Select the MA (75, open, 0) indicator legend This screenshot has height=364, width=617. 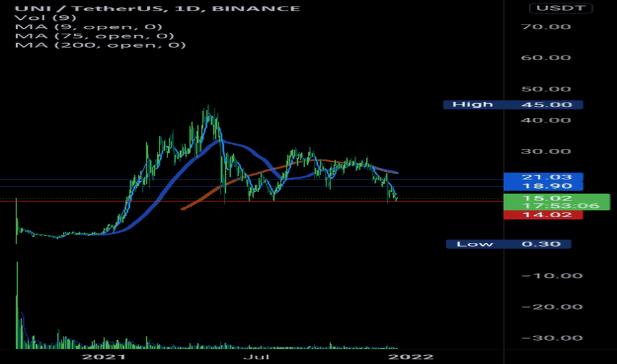(95, 36)
